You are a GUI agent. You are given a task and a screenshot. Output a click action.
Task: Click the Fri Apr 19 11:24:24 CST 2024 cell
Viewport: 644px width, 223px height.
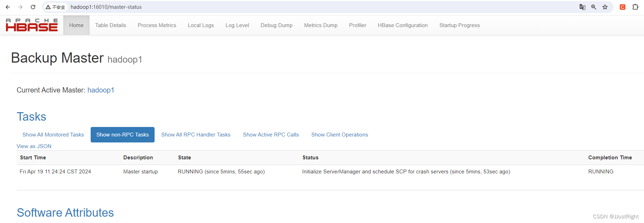point(55,172)
